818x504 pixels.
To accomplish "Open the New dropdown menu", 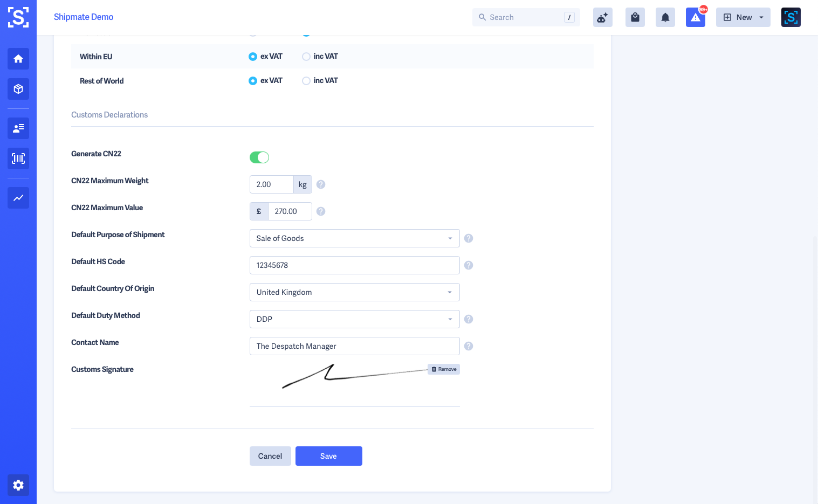I will point(743,17).
